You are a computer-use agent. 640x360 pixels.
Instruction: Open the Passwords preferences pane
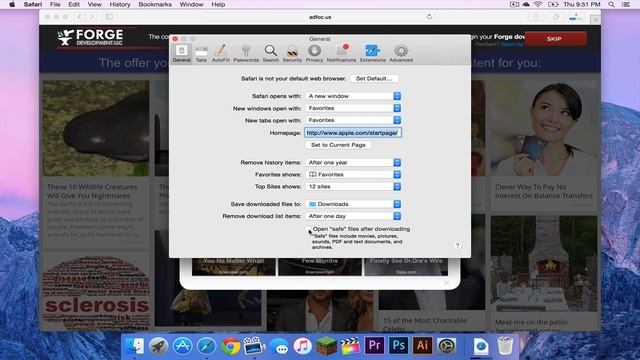pos(246,53)
